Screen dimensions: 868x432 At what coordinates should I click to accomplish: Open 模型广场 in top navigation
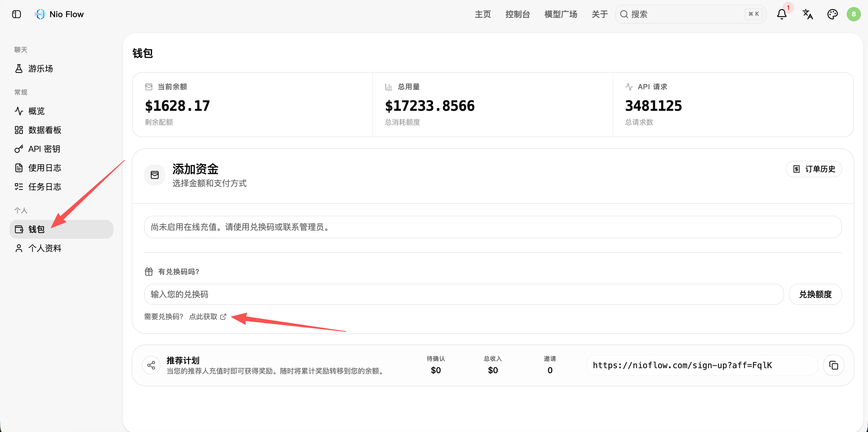click(561, 14)
